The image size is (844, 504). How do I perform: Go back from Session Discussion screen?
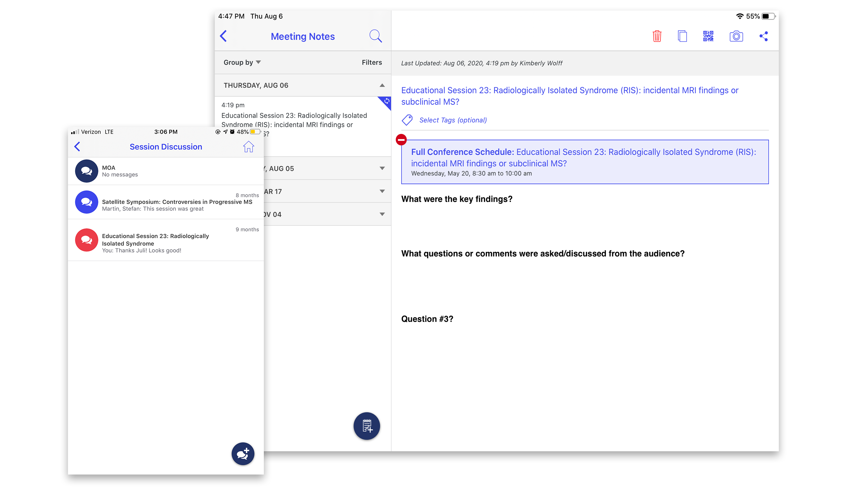(x=77, y=147)
